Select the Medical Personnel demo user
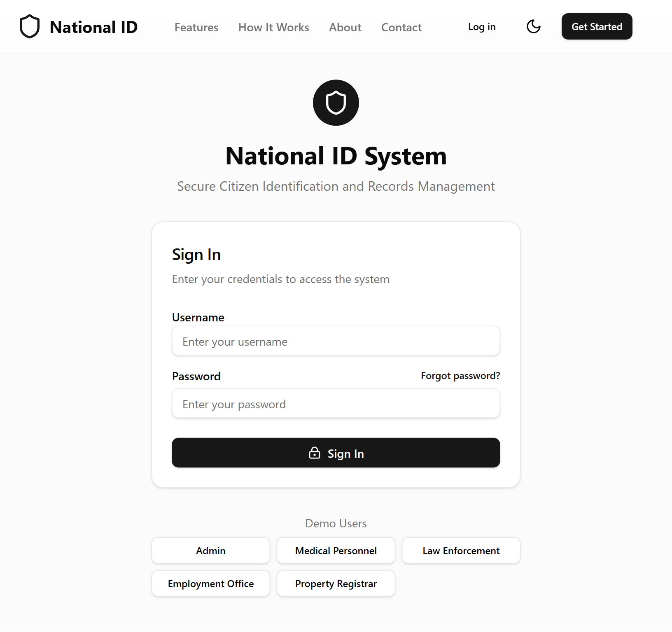The height and width of the screenshot is (632, 672). point(336,550)
